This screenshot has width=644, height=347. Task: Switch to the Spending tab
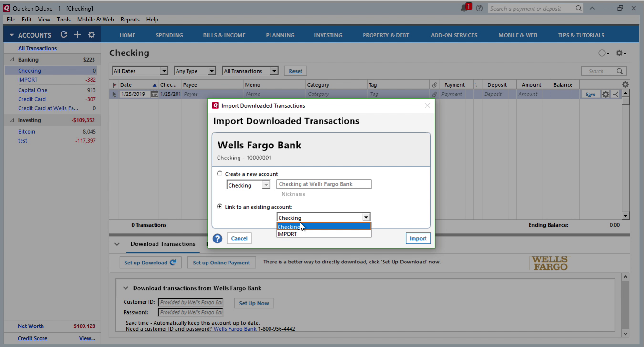169,35
